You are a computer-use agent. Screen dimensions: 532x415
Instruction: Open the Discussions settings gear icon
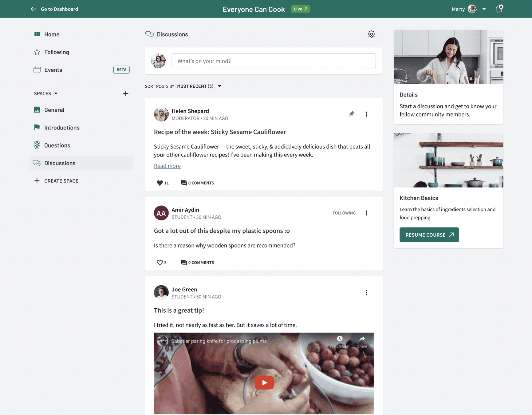371,34
